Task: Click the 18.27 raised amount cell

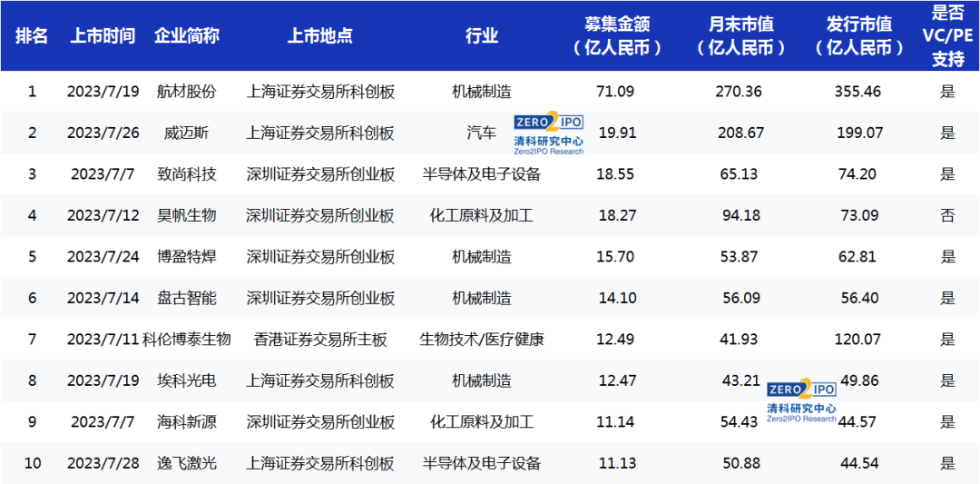Action: pyautogui.click(x=617, y=216)
